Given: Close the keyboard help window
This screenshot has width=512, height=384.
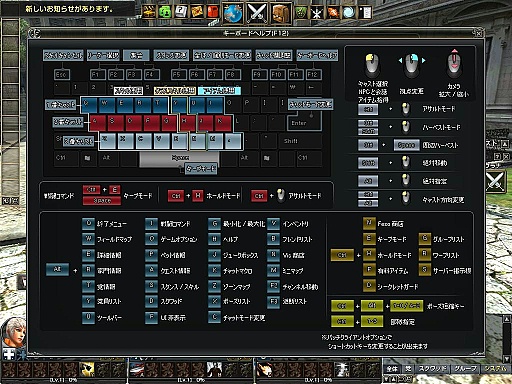Looking at the screenshot, I should click(478, 33).
